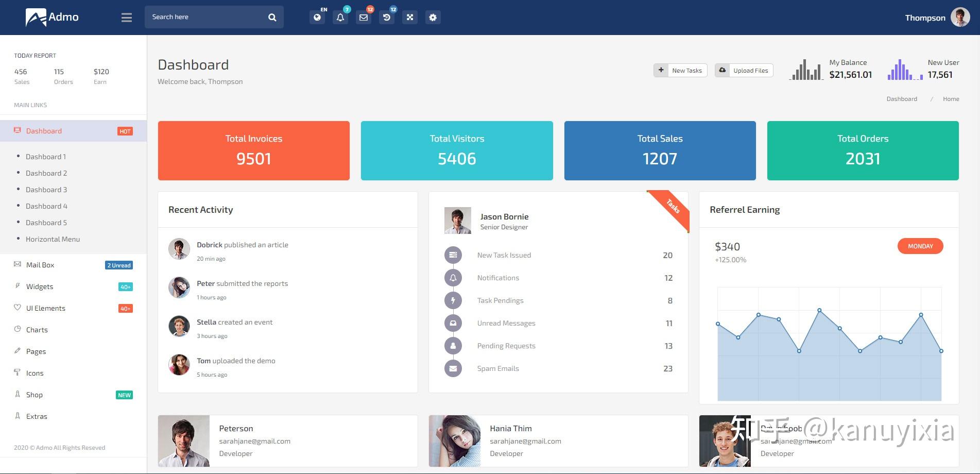Click the Spam Emails envelope icon

pos(453,368)
